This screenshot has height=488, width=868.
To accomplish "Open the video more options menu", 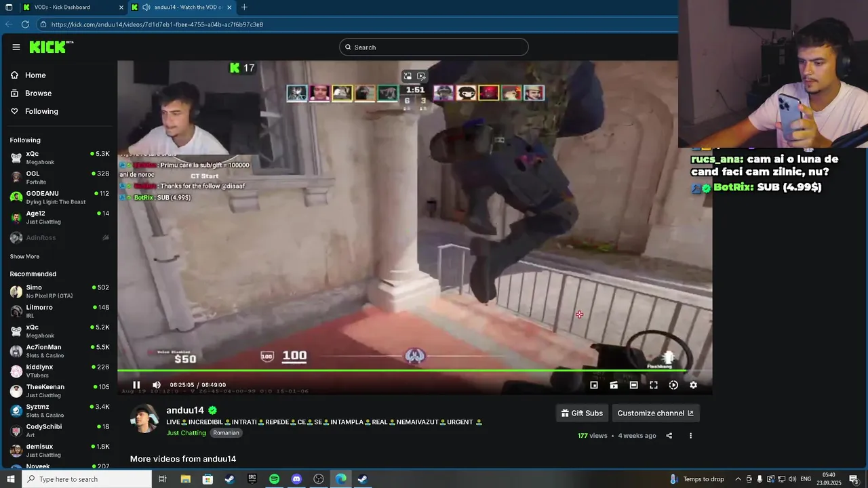I will pyautogui.click(x=690, y=436).
